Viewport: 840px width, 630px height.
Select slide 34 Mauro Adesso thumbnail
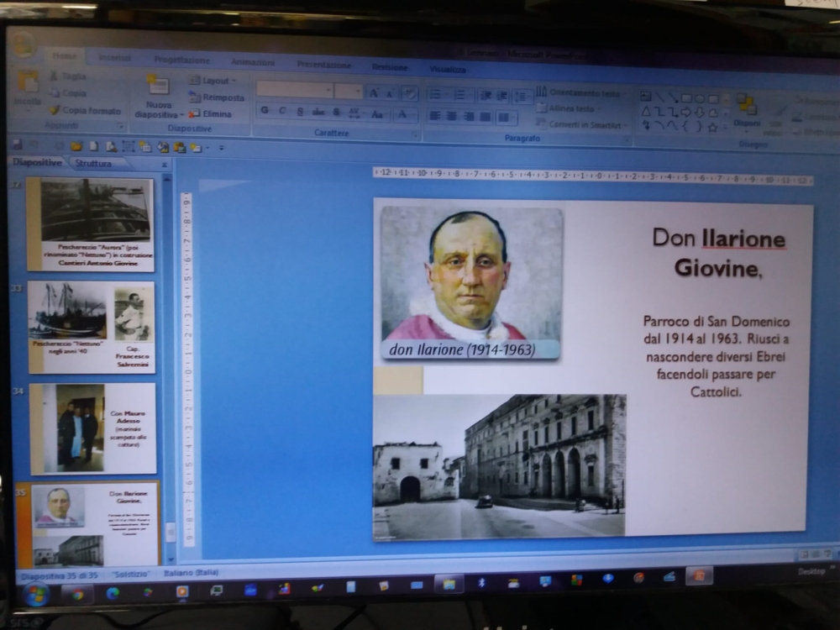pos(92,428)
